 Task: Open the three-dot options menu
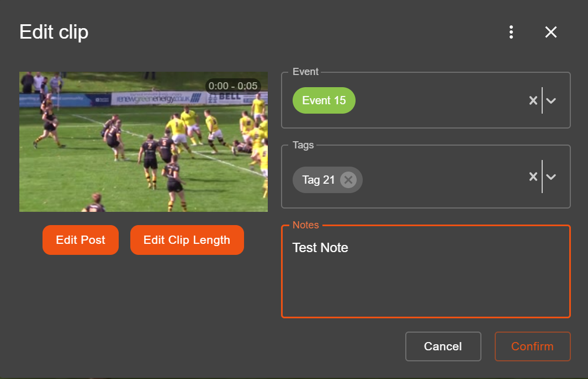pos(511,32)
